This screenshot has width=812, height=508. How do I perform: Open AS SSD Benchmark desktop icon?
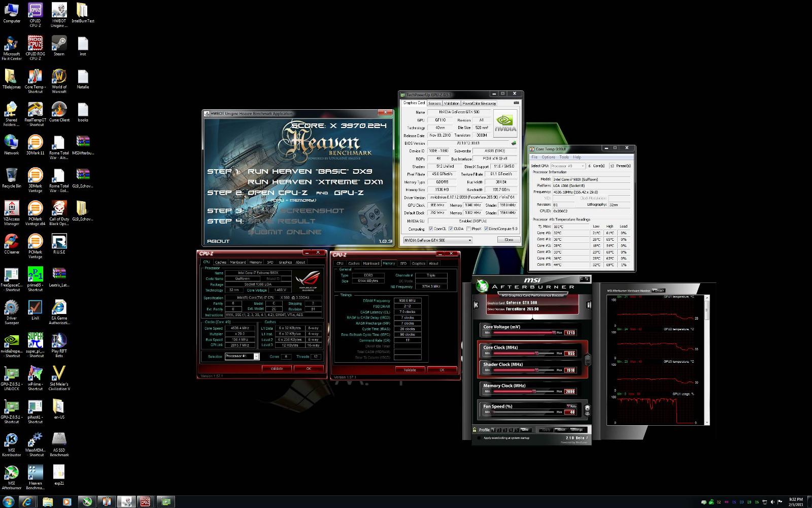pos(59,444)
